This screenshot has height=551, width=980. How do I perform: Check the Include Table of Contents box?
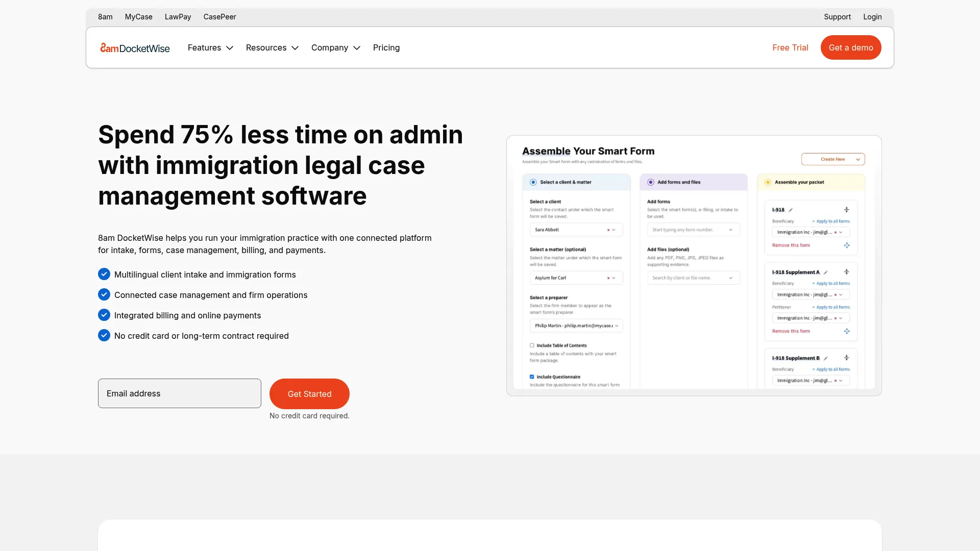pos(532,345)
